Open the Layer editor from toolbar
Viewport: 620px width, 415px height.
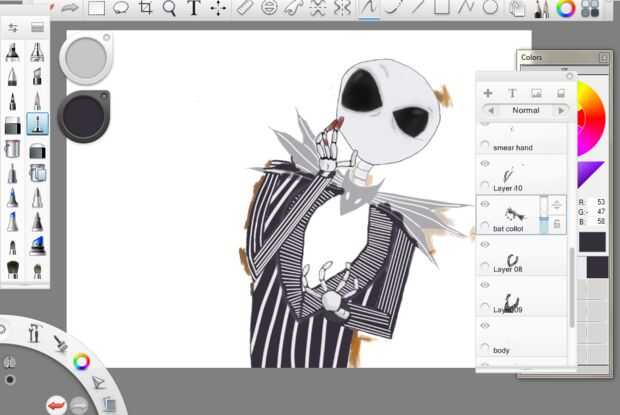pyautogui.click(x=517, y=9)
